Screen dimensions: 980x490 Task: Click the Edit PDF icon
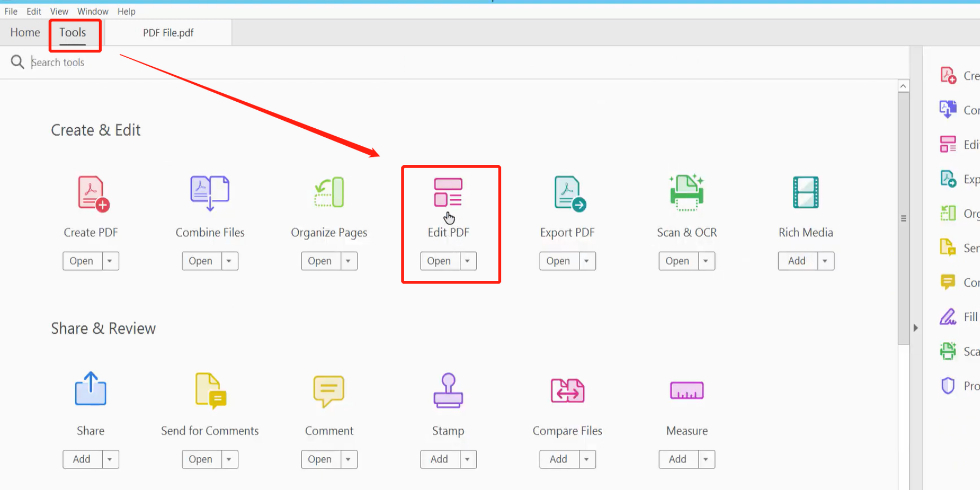448,192
